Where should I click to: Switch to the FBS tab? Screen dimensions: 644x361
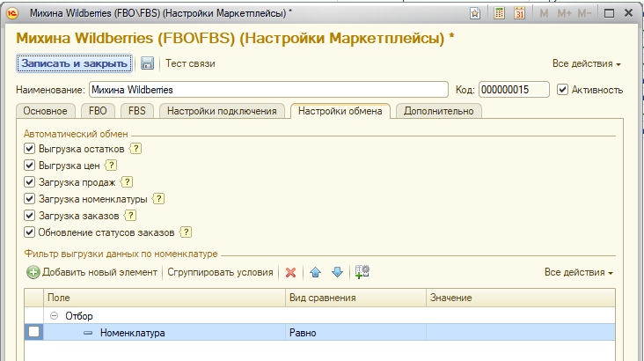click(x=136, y=111)
